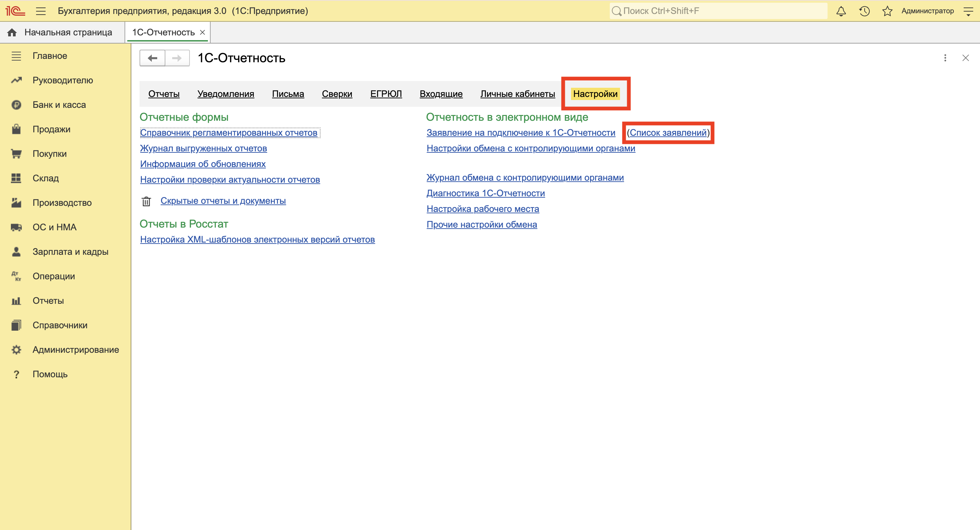
Task: Open favorites star icon
Action: [x=887, y=11]
